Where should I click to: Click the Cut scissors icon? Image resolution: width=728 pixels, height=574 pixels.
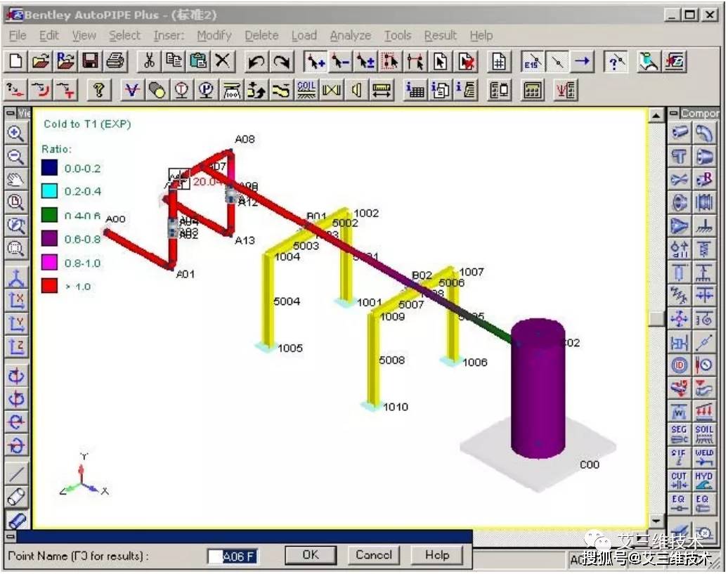[149, 62]
